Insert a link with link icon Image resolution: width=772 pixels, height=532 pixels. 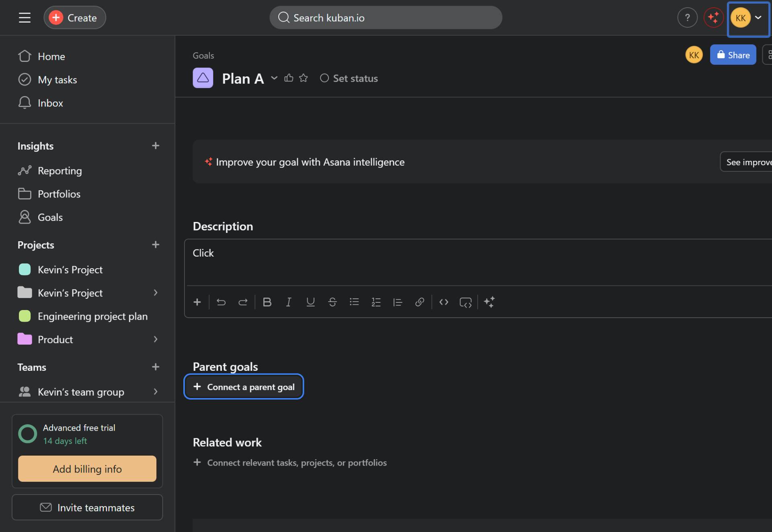(419, 302)
